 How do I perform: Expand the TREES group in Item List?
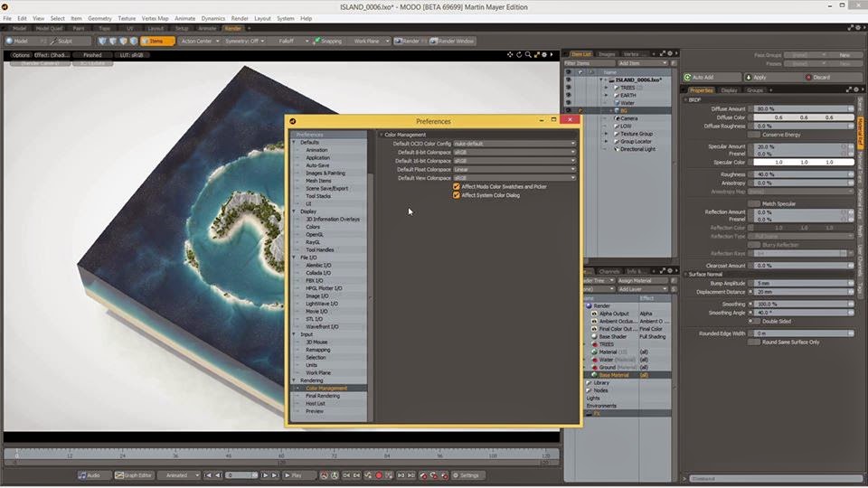606,88
